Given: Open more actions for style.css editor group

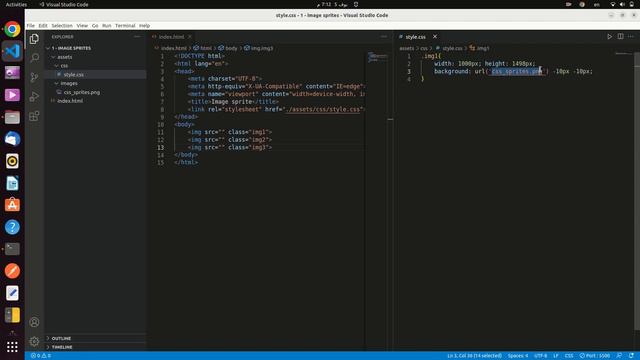Looking at the screenshot, I should (631, 37).
